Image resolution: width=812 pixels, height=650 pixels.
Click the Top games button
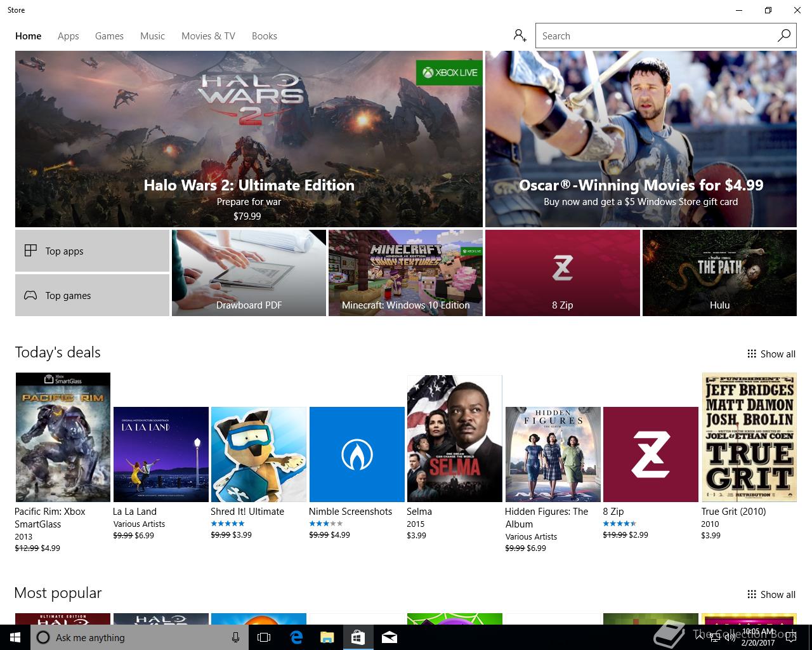pos(92,295)
